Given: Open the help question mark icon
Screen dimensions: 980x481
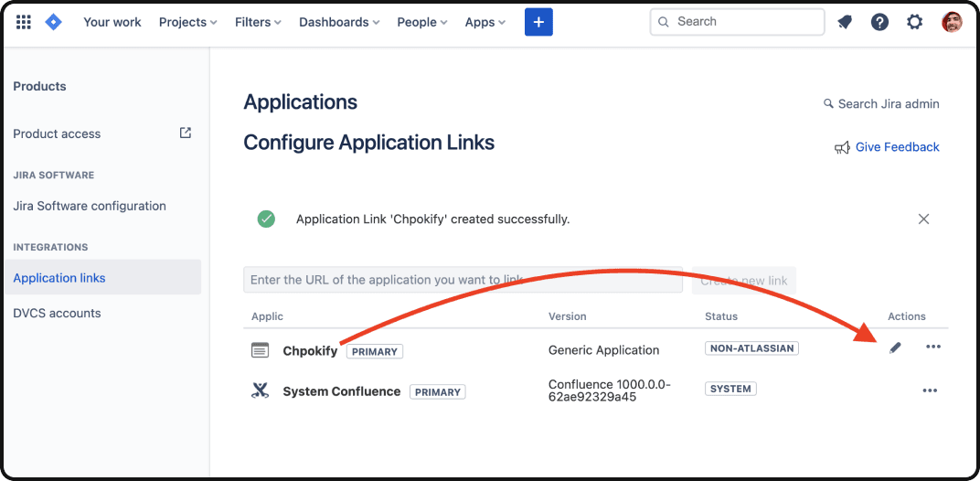Looking at the screenshot, I should point(880,23).
